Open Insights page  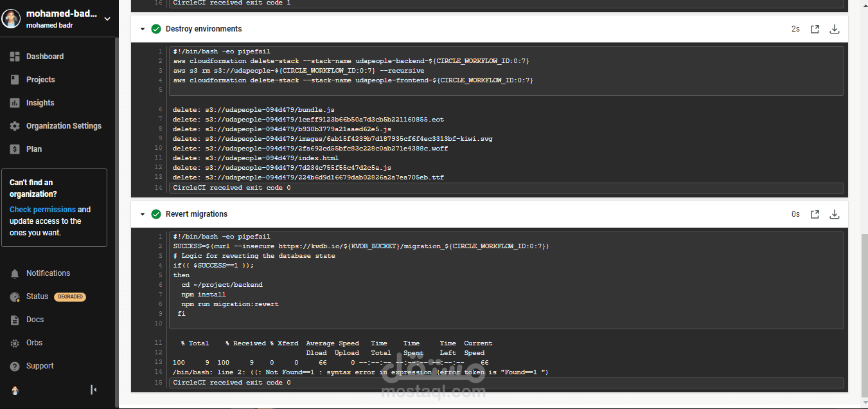[40, 103]
